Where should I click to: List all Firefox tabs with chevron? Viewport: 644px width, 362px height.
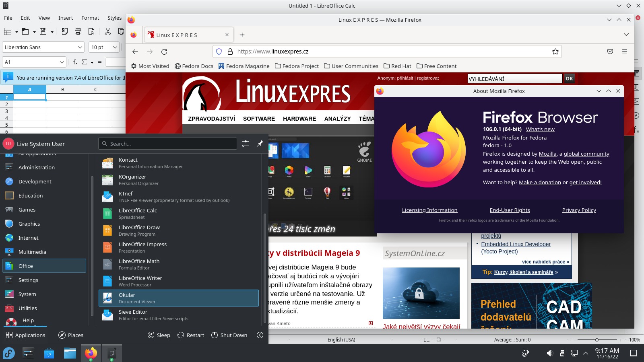(626, 35)
